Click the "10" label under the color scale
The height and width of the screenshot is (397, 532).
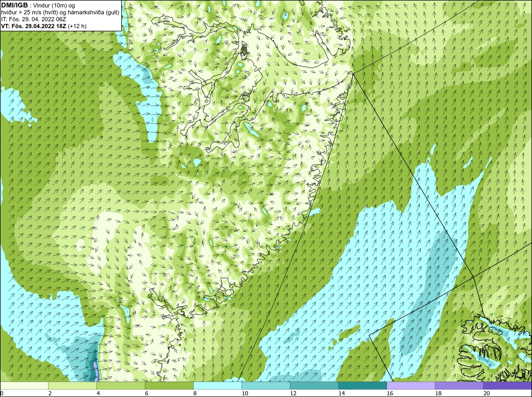point(245,393)
